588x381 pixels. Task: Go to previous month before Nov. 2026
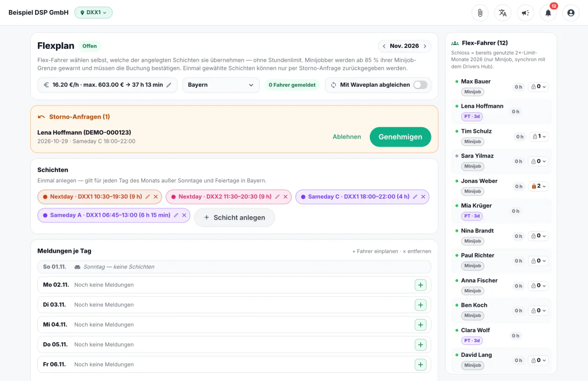pyautogui.click(x=384, y=46)
